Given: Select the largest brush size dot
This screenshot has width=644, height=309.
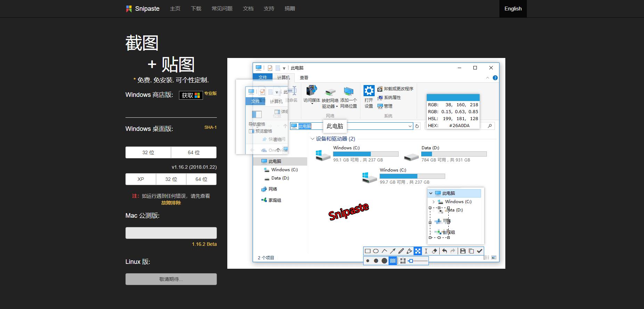Looking at the screenshot, I should pos(384,261).
